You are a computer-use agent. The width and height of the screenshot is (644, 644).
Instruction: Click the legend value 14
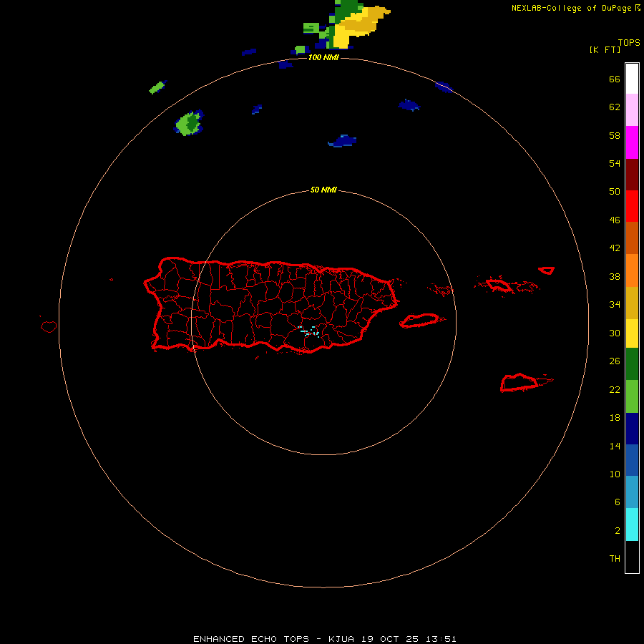[x=615, y=446]
